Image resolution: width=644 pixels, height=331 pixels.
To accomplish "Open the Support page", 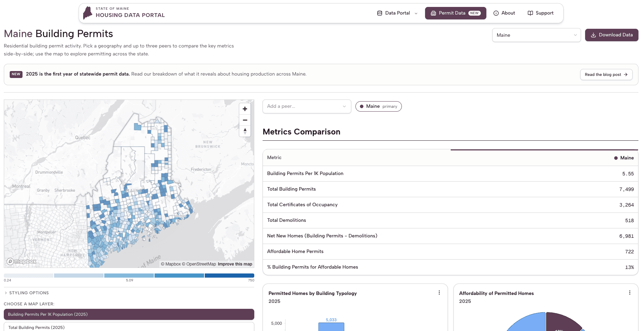I will (x=540, y=13).
